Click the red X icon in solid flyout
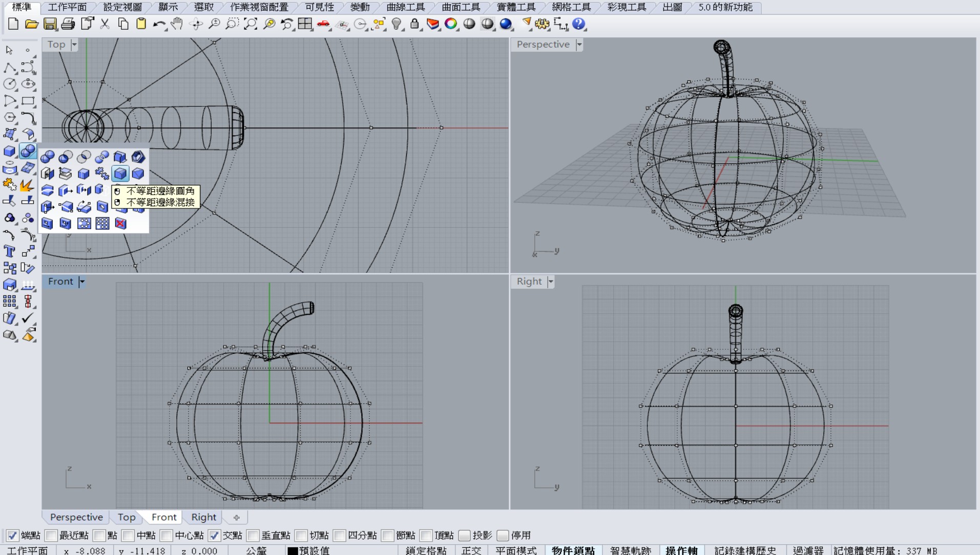This screenshot has width=980, height=555. coord(121,223)
